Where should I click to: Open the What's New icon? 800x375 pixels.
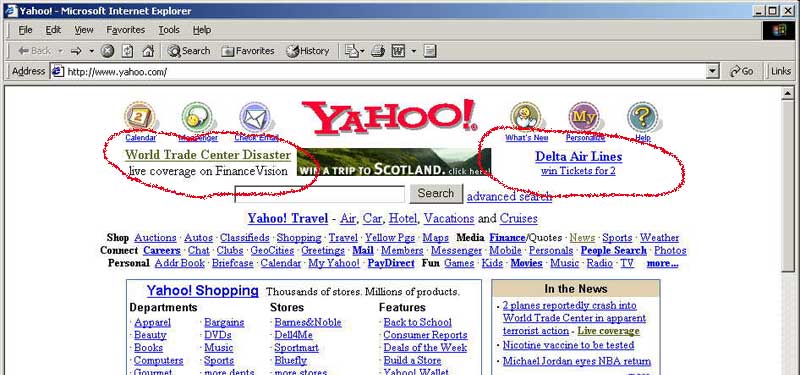(526, 117)
